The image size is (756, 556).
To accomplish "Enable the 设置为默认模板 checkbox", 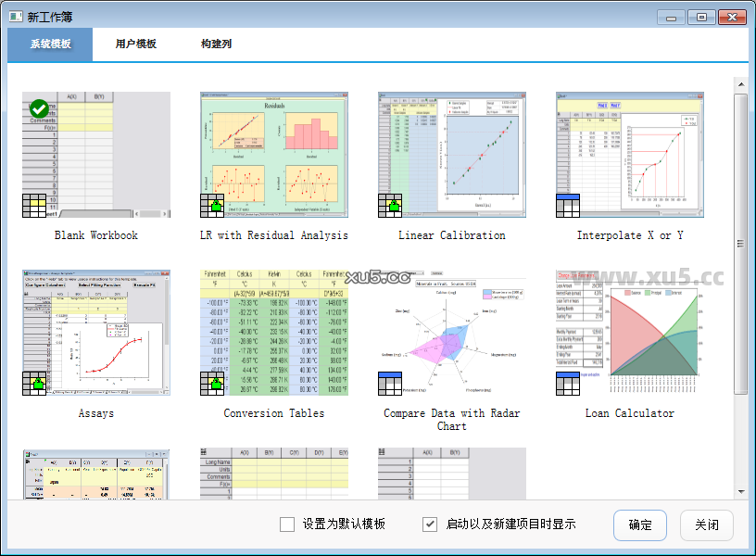I will point(287,524).
